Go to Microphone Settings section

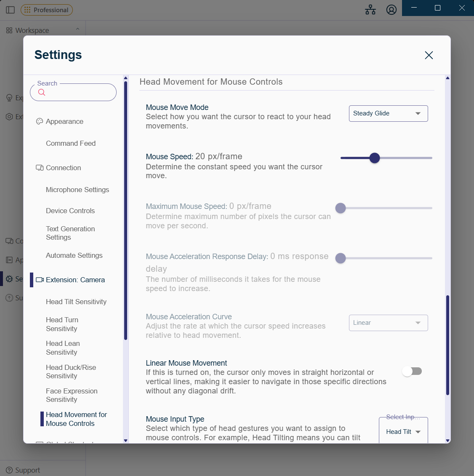77,190
